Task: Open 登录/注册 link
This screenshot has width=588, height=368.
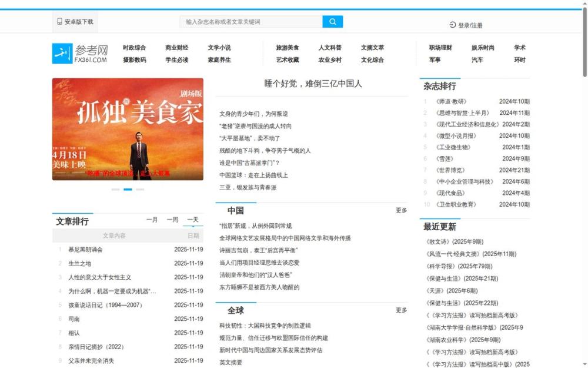Action: pos(470,25)
